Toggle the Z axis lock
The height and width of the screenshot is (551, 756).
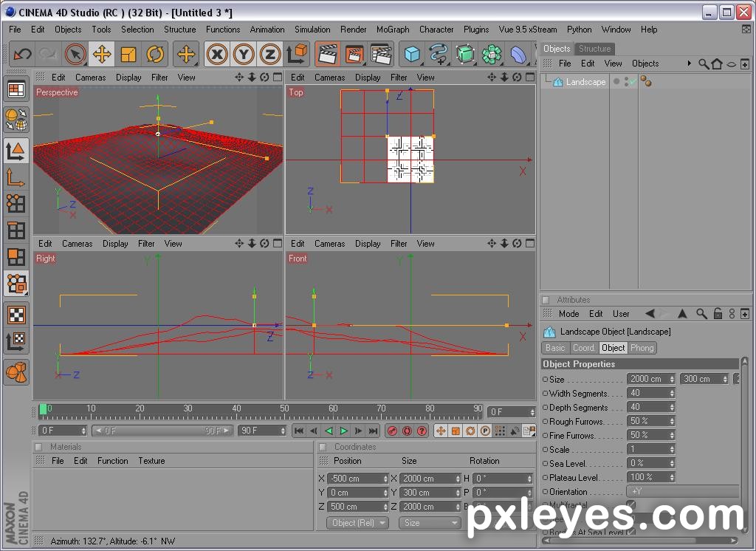tap(270, 54)
